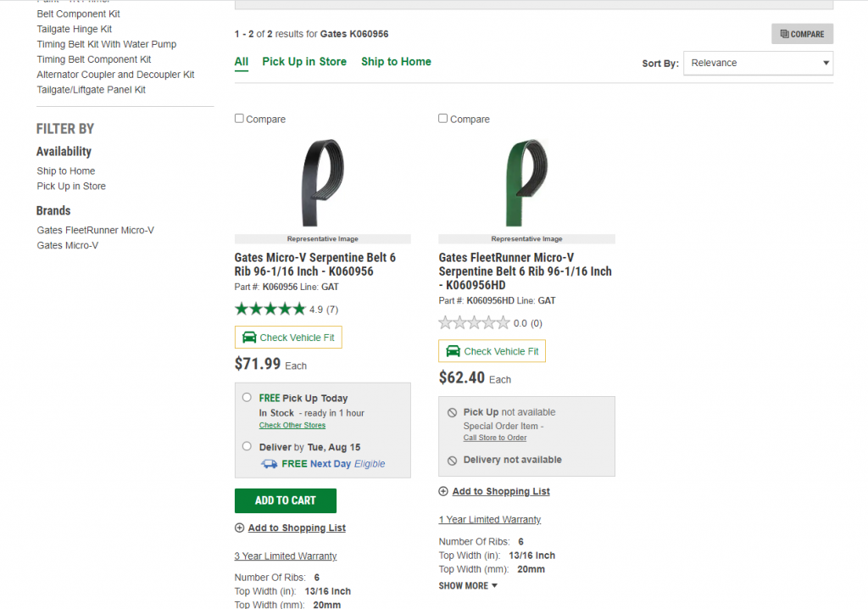Click car icon in K060956 Check Vehicle Fit
The height and width of the screenshot is (609, 868).
pyautogui.click(x=249, y=337)
